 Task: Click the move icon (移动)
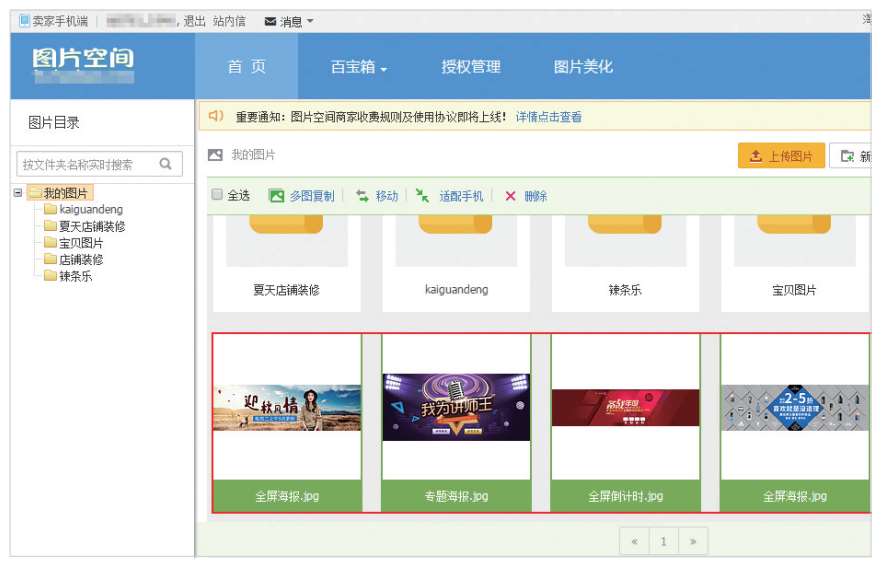tap(362, 196)
